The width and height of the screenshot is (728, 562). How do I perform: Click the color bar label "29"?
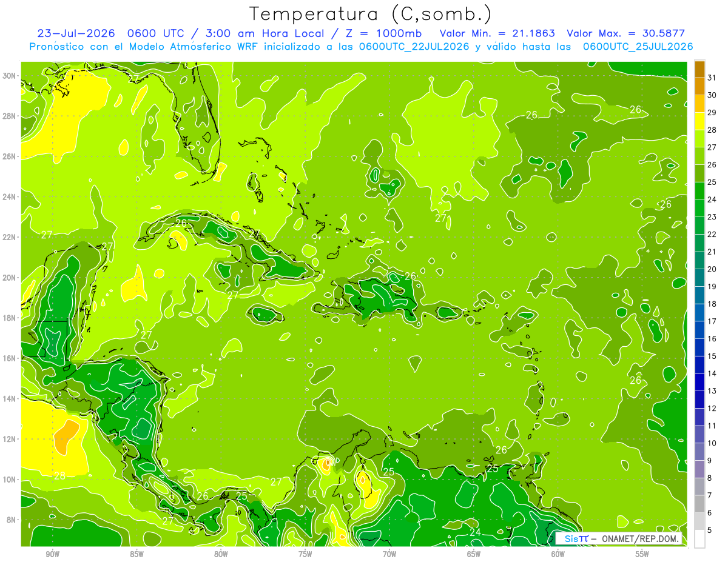(712, 113)
